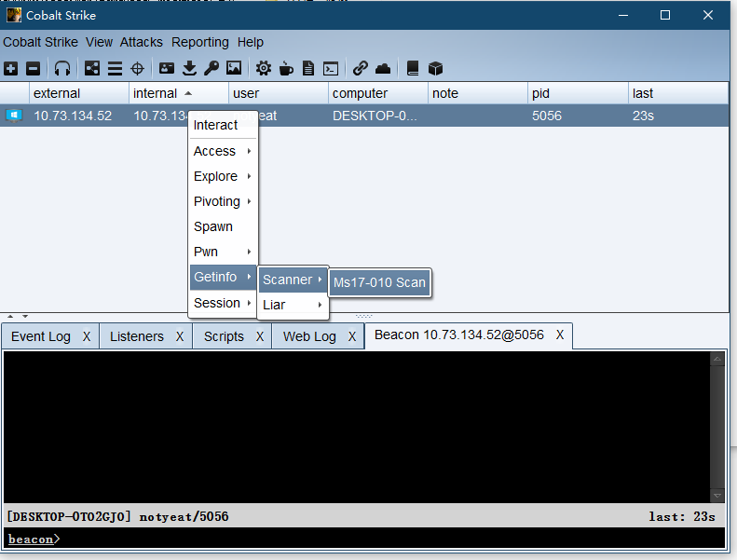Open the Attacks menu
Viewport: 737px width, 560px height.
point(141,42)
